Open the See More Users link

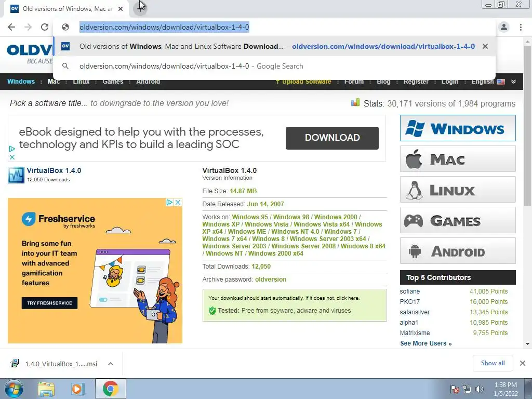[x=426, y=343]
